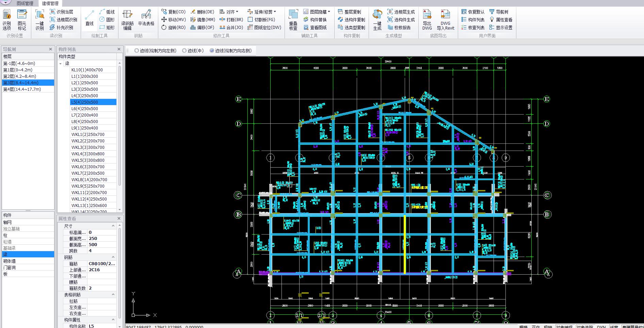Image resolution: width=644 pixels, height=328 pixels.
Task: Select component type 砌体墙
Action: coord(28,261)
